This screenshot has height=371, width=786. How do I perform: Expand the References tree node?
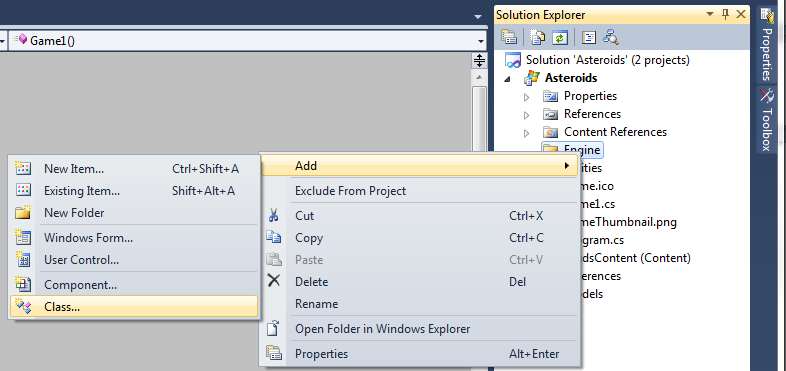click(x=527, y=115)
